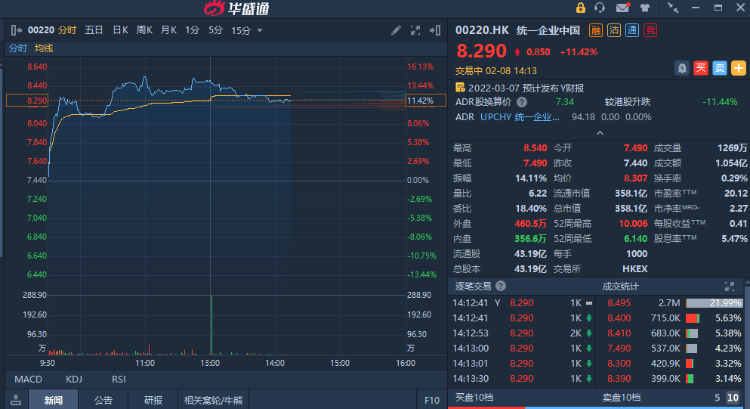Select the 逐笔交易 header

click(473, 286)
